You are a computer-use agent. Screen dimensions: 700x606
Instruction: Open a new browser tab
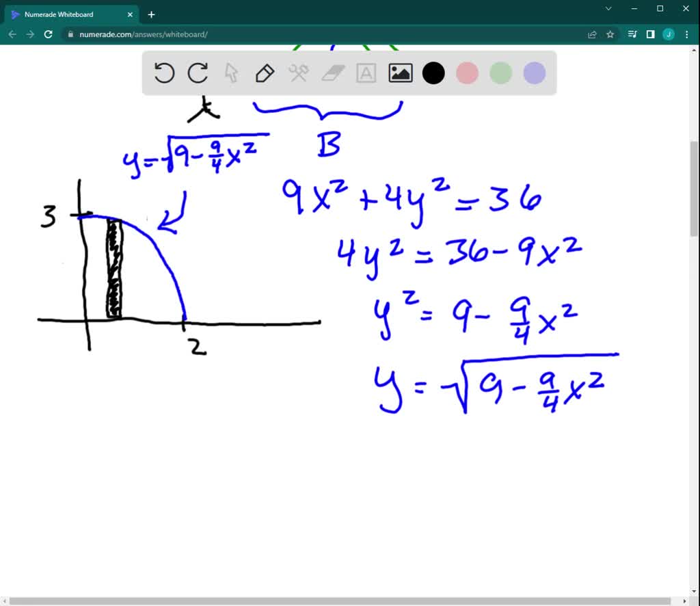point(151,14)
